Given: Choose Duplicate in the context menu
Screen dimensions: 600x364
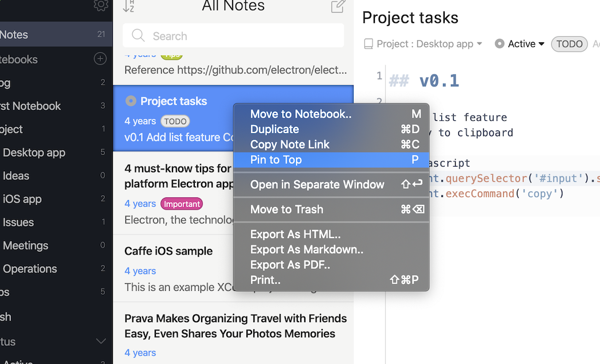Looking at the screenshot, I should pyautogui.click(x=274, y=129).
